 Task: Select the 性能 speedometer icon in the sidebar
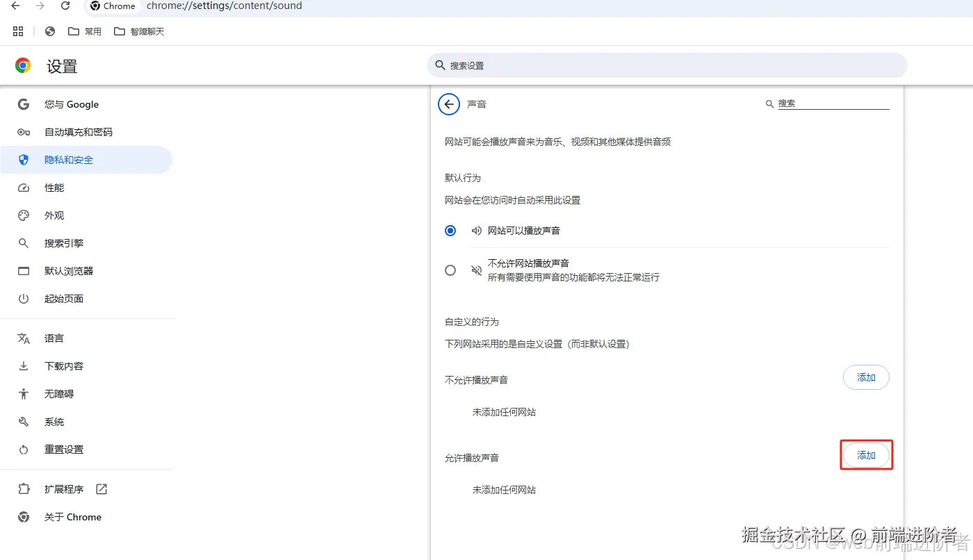pos(23,187)
